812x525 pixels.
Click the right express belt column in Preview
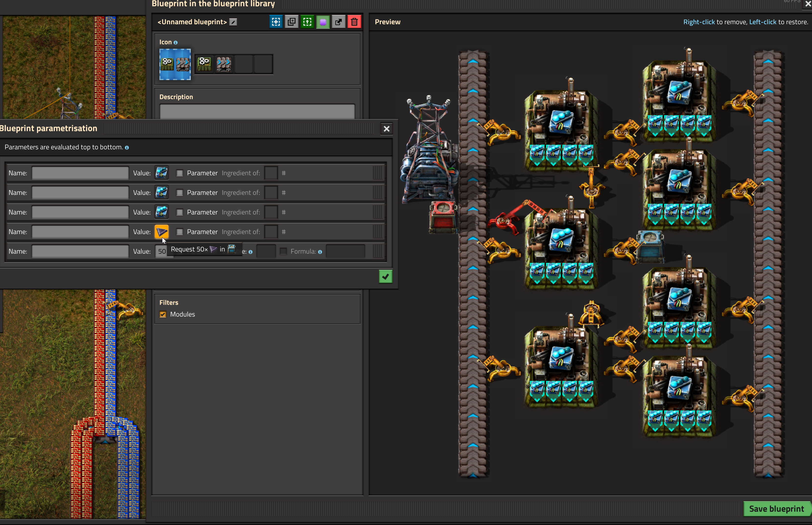[x=768, y=264]
